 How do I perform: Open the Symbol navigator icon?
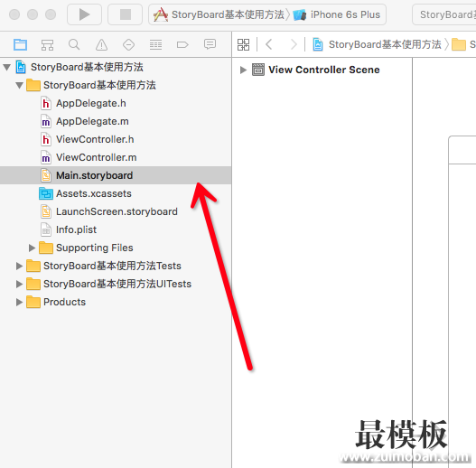pos(47,45)
